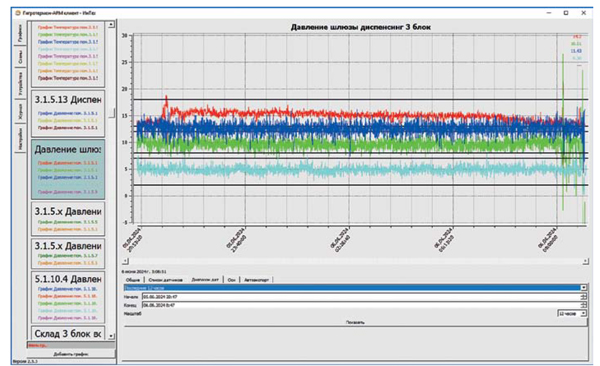
Task: Click into the Начало date field
Action: pos(361,297)
